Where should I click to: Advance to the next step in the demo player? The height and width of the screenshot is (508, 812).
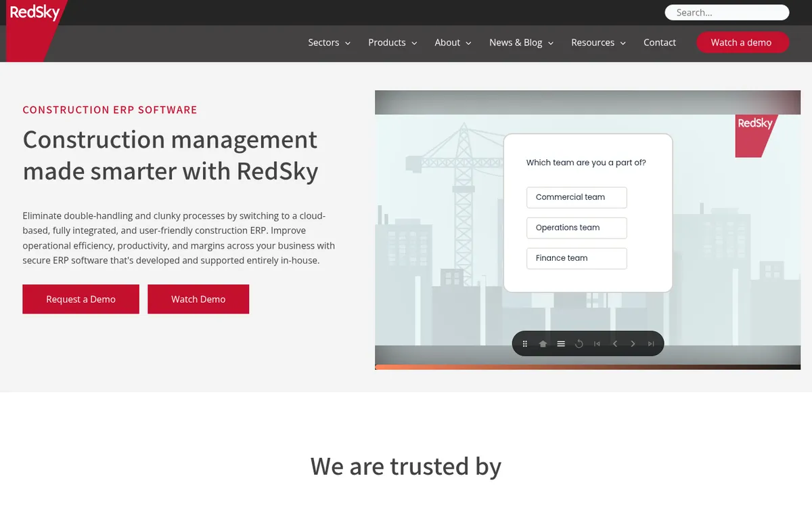[633, 343]
